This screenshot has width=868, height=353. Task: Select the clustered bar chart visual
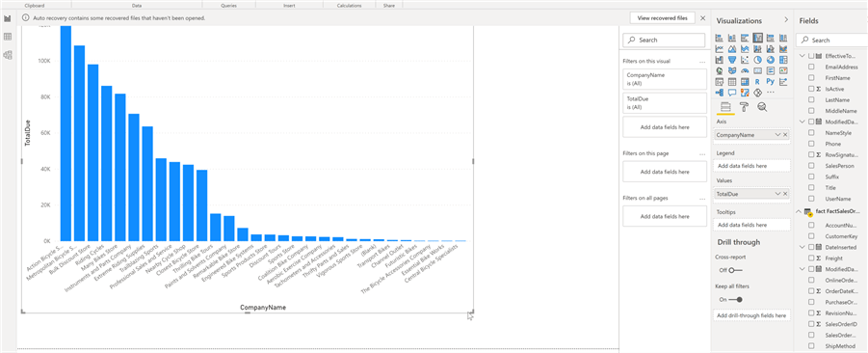coord(745,38)
